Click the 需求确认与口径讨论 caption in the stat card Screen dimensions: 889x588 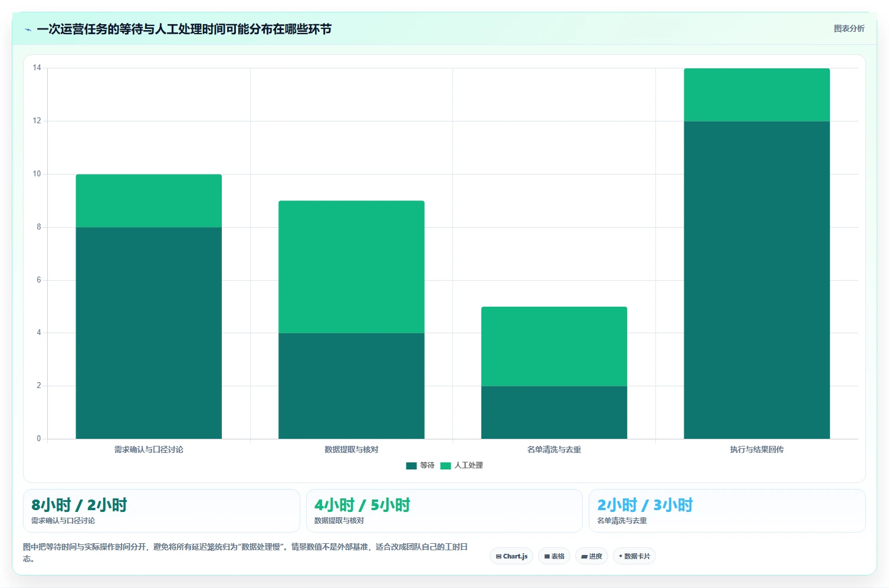63,521
